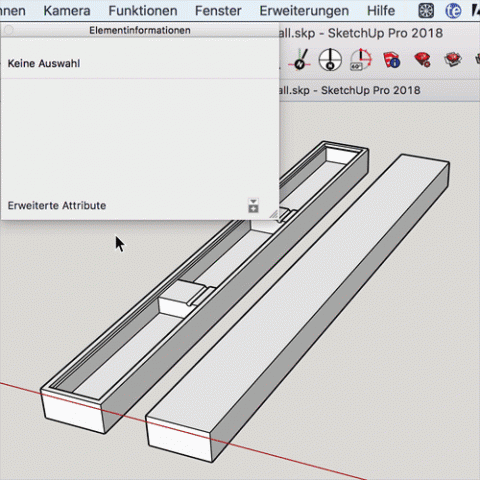480x480 pixels.
Task: Open the Erweiterungen menu
Action: [304, 11]
